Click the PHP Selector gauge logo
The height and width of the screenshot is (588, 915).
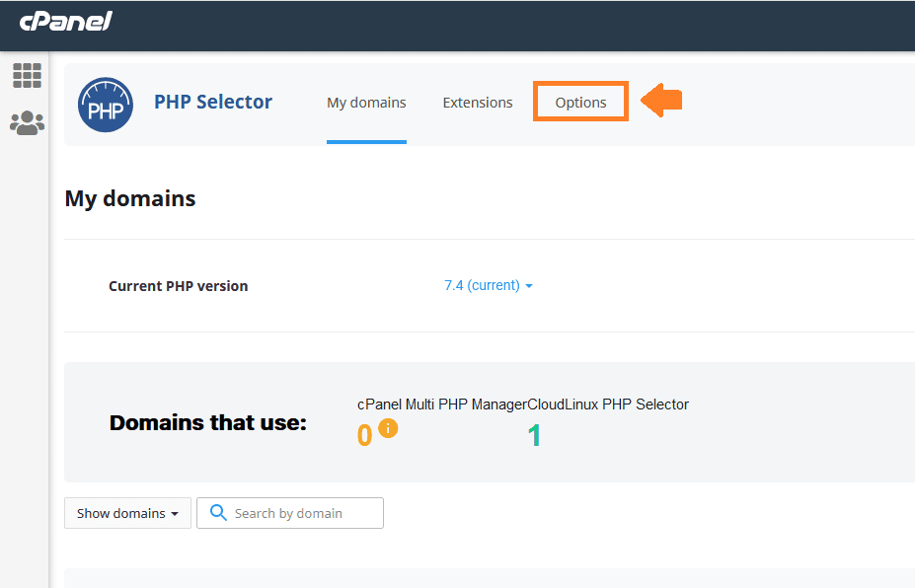(x=106, y=105)
